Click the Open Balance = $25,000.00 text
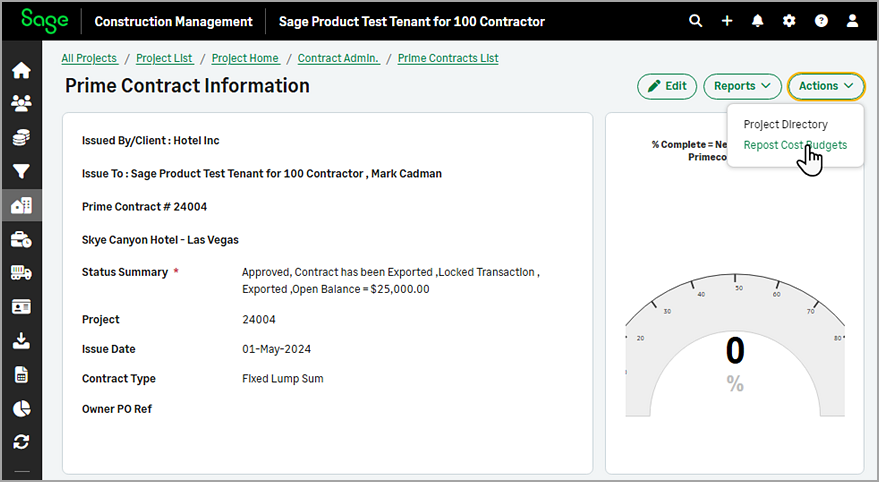Screen dimensions: 879x482 (360, 289)
